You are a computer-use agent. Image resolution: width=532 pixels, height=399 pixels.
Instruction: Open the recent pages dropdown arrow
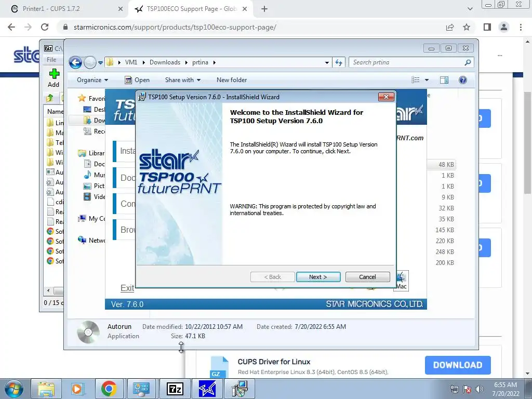coord(100,63)
